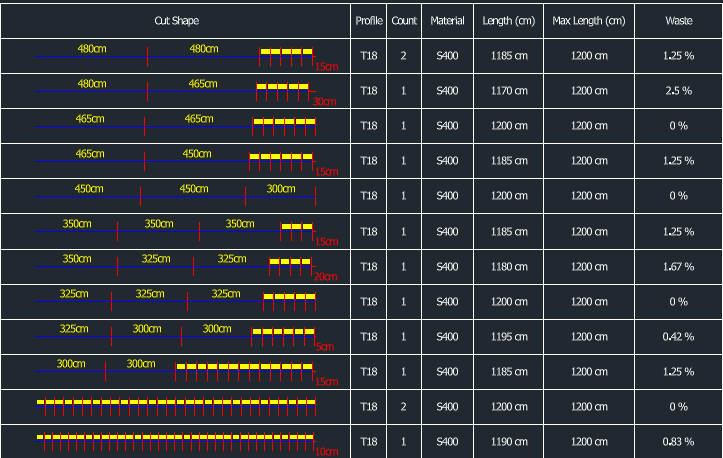Click the Cut Shape column header
Screen dimensions: 723x458
[x=176, y=21]
